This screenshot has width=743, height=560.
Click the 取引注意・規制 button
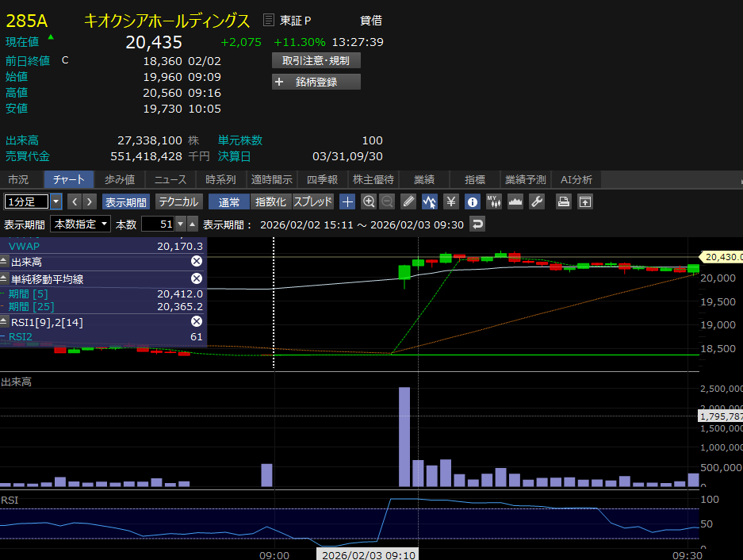[x=316, y=60]
